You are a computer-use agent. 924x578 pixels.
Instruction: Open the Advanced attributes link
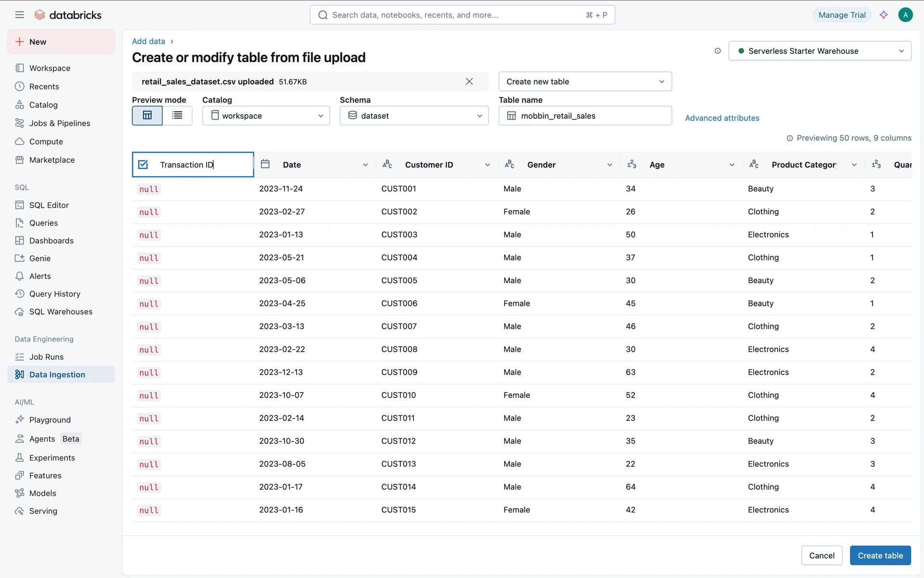722,118
